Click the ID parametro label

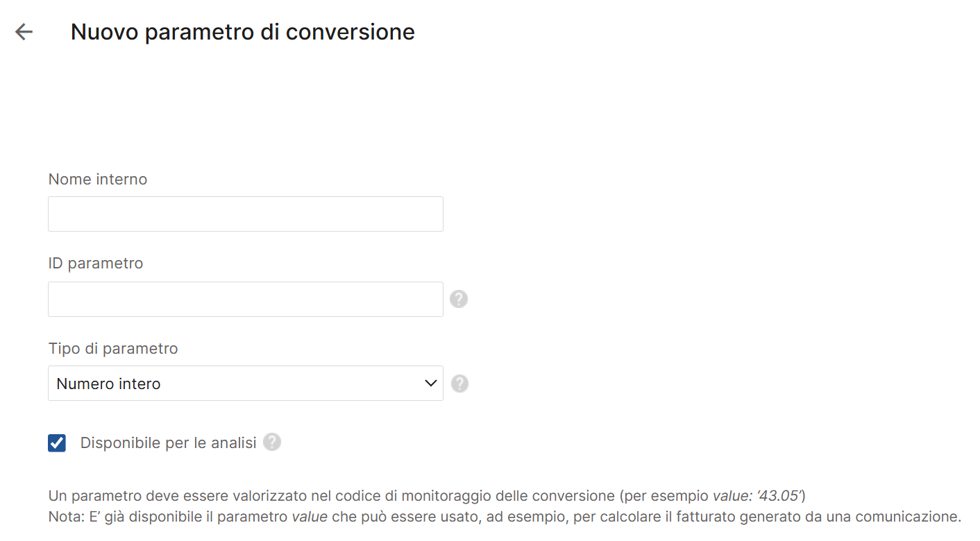pos(96,264)
